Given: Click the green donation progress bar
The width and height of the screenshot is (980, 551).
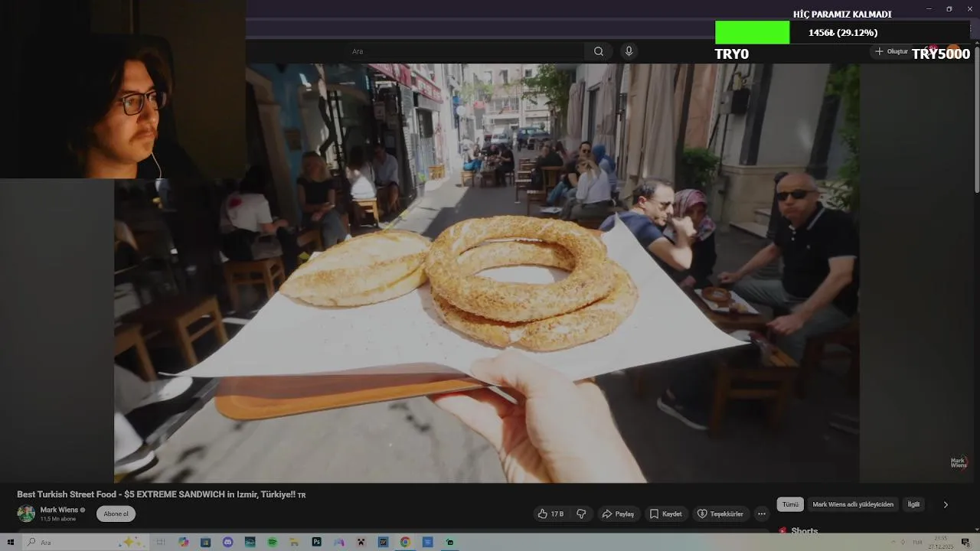Looking at the screenshot, I should [x=752, y=32].
